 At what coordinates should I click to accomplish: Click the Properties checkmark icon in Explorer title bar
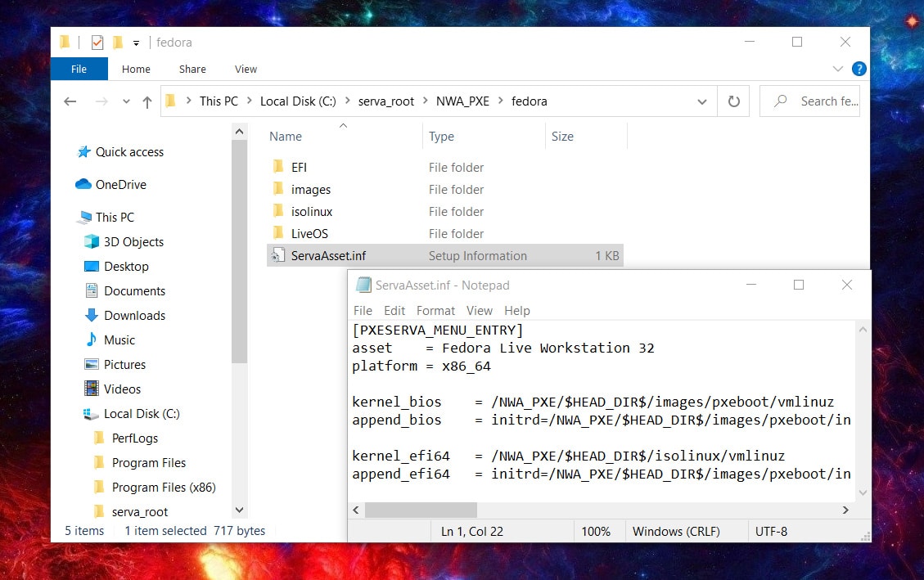click(97, 43)
